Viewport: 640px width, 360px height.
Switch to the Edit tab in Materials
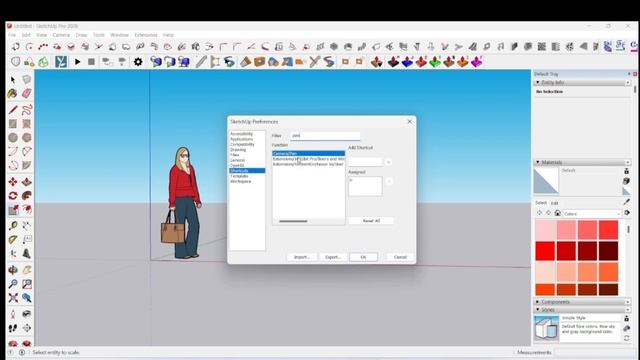(554, 203)
